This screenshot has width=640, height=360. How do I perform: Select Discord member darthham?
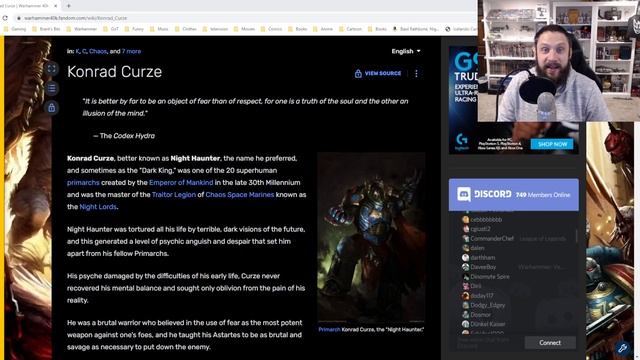click(x=478, y=258)
